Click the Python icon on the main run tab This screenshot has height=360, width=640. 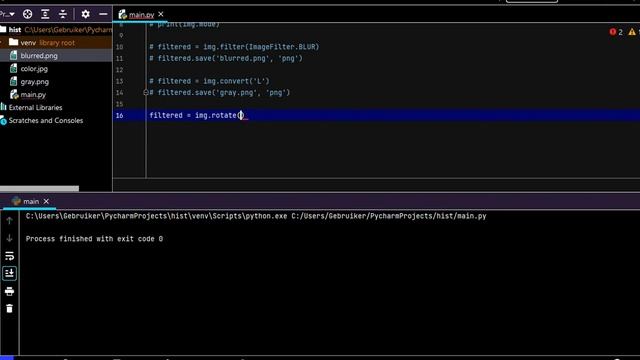[x=16, y=201]
